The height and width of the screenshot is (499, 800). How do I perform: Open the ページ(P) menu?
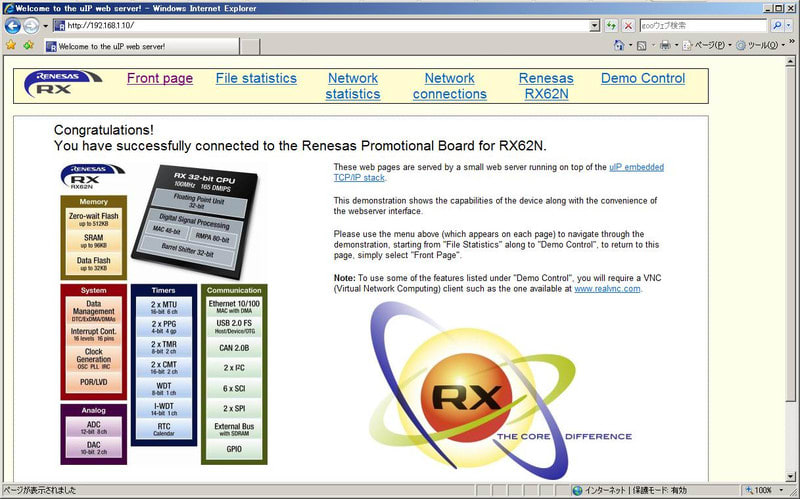(x=707, y=45)
